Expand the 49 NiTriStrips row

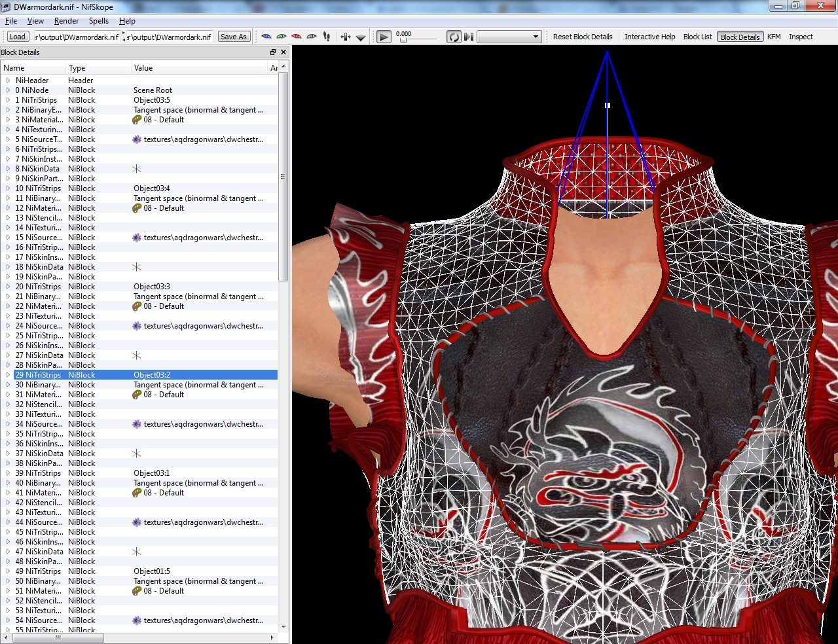click(x=8, y=571)
